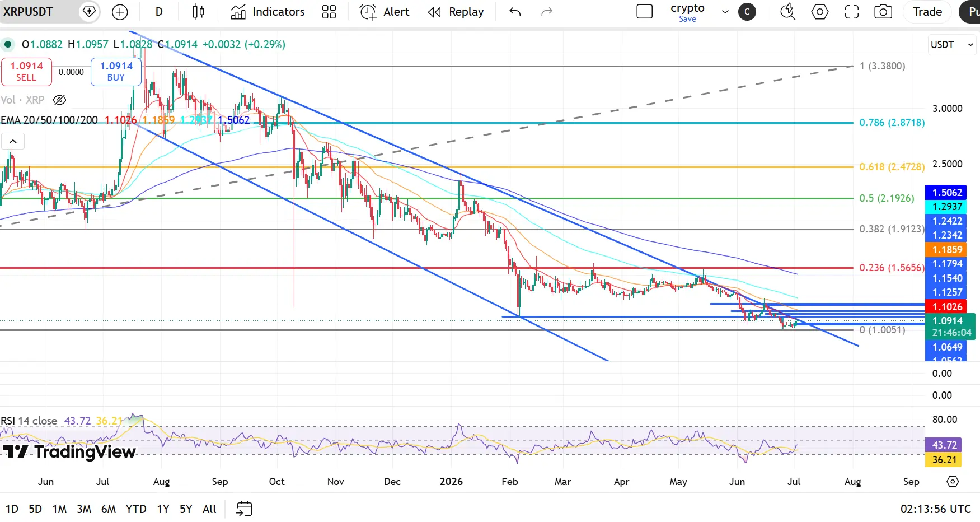Toggle visibility of the Vol XRP indicator
This screenshot has width=980, height=522.
tap(59, 100)
